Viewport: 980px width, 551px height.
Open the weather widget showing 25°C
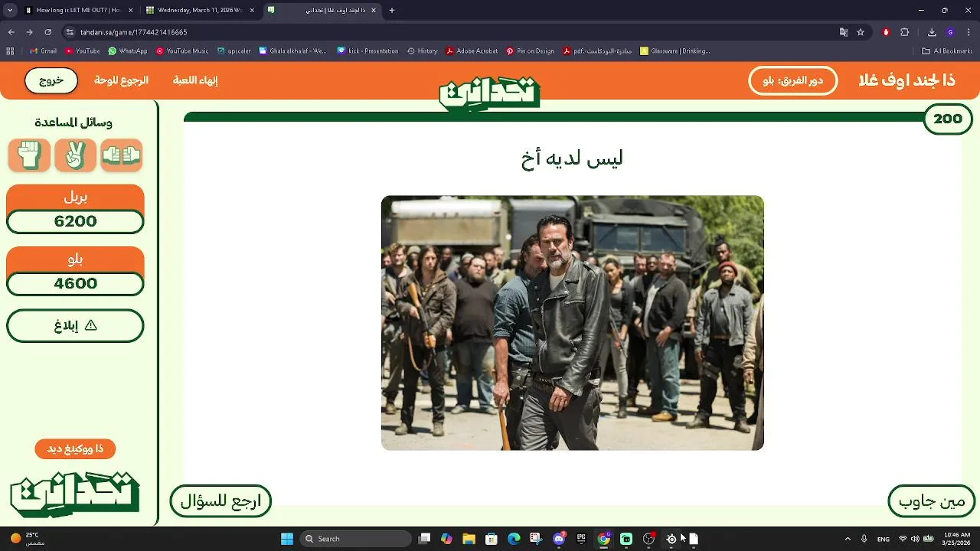click(x=26, y=539)
